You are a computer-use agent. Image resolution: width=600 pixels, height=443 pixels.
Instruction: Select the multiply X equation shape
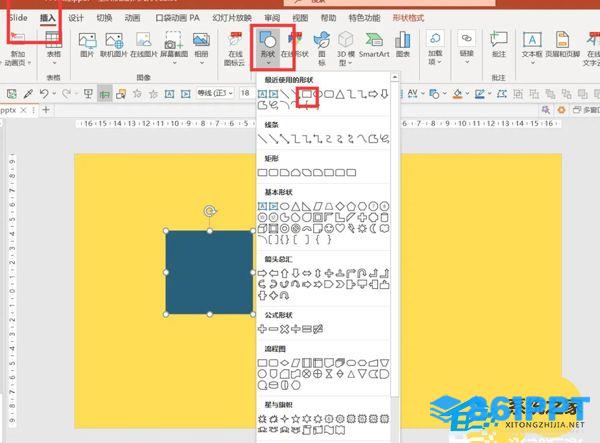[284, 329]
